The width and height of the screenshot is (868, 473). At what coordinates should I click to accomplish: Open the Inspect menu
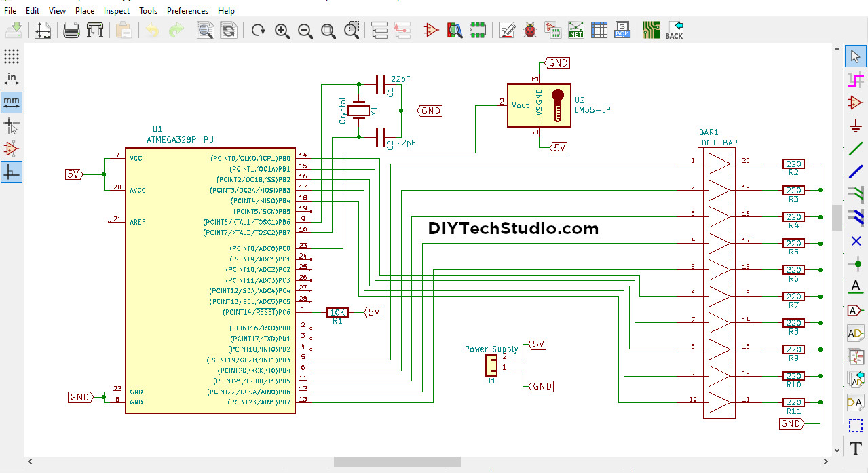[117, 11]
